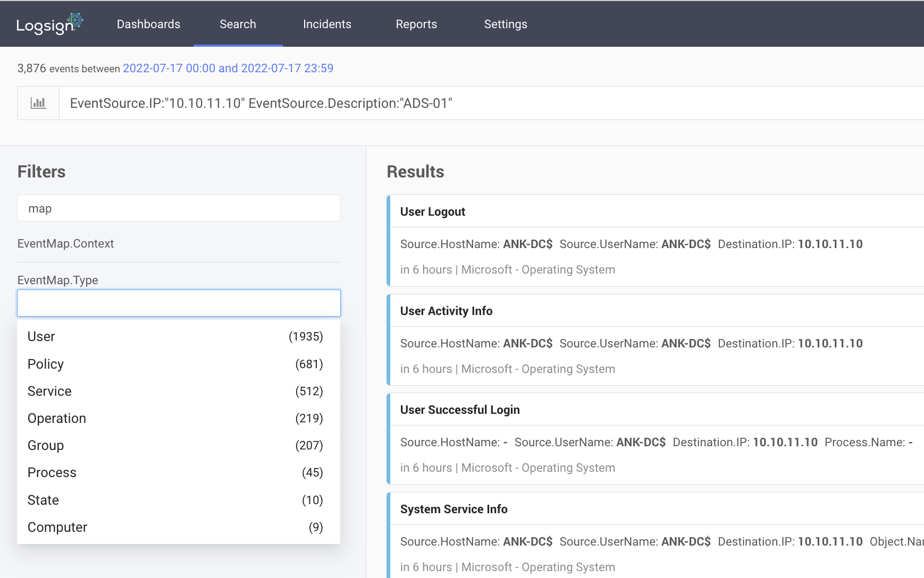Open the User Successful Login result
924x578 pixels.
[460, 410]
